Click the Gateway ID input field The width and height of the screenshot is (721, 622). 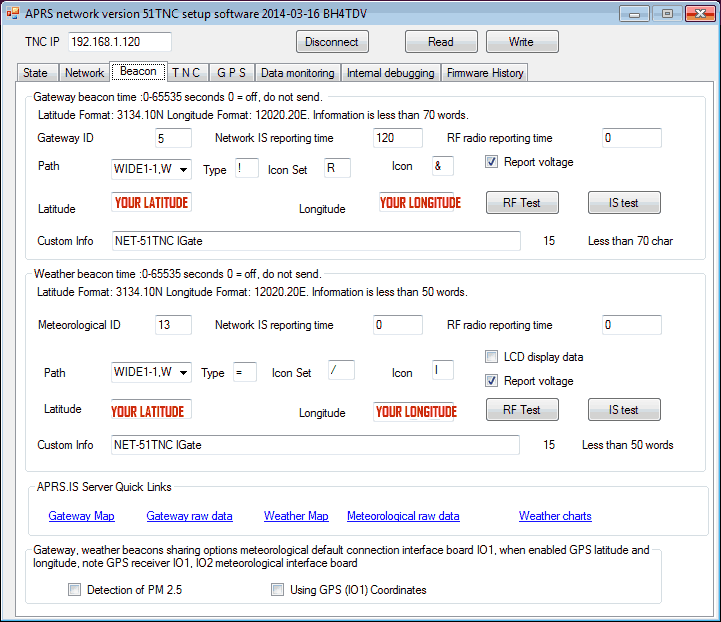click(173, 138)
